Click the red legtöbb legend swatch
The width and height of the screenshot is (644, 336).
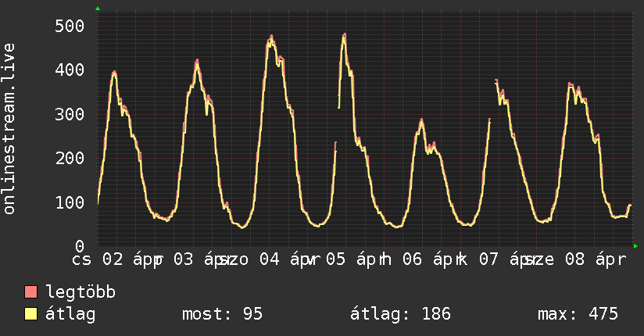[31, 292]
